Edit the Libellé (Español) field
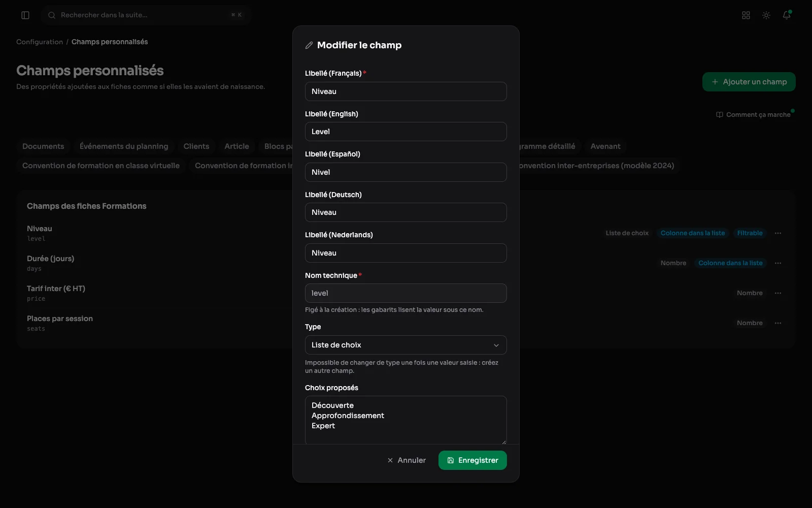This screenshot has width=812, height=508. click(406, 172)
